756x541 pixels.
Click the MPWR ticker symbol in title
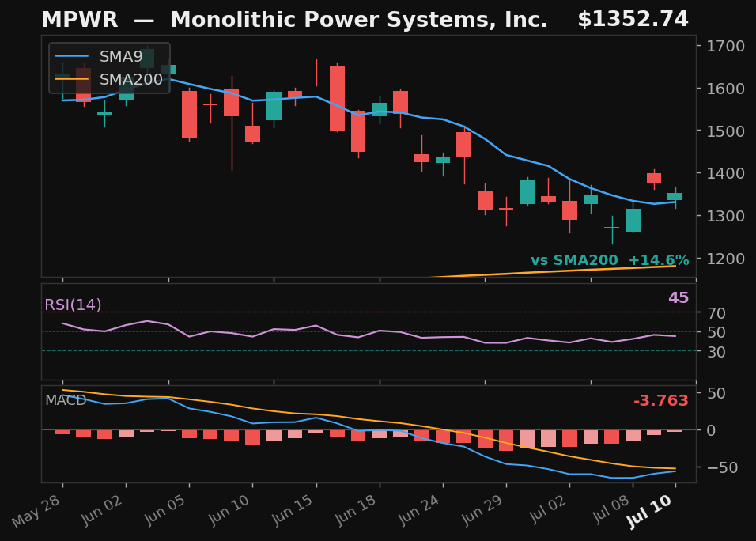[x=80, y=20]
